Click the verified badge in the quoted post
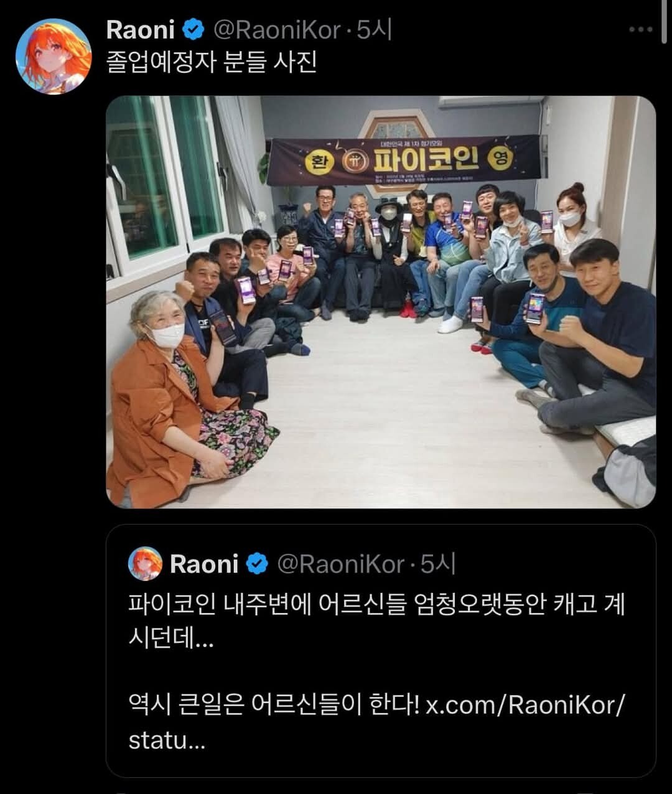The image size is (672, 794). tap(257, 564)
